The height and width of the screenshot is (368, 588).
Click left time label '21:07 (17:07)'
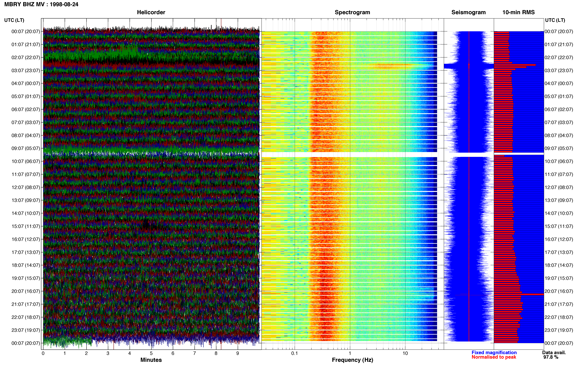tap(26, 304)
